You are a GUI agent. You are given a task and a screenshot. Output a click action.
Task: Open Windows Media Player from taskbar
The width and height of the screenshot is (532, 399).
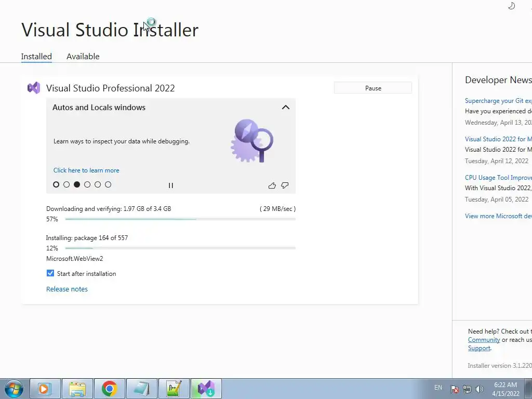pyautogui.click(x=45, y=389)
